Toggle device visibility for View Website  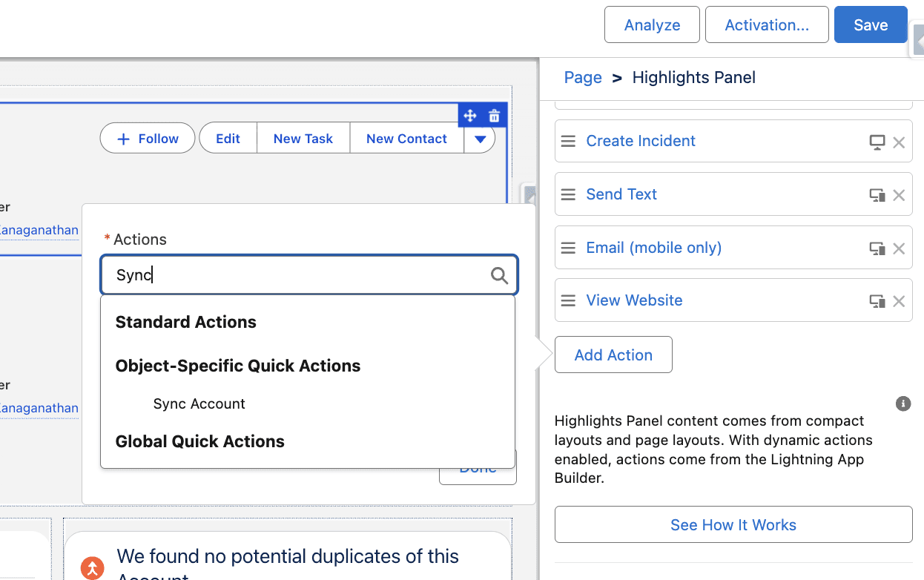pyautogui.click(x=877, y=301)
